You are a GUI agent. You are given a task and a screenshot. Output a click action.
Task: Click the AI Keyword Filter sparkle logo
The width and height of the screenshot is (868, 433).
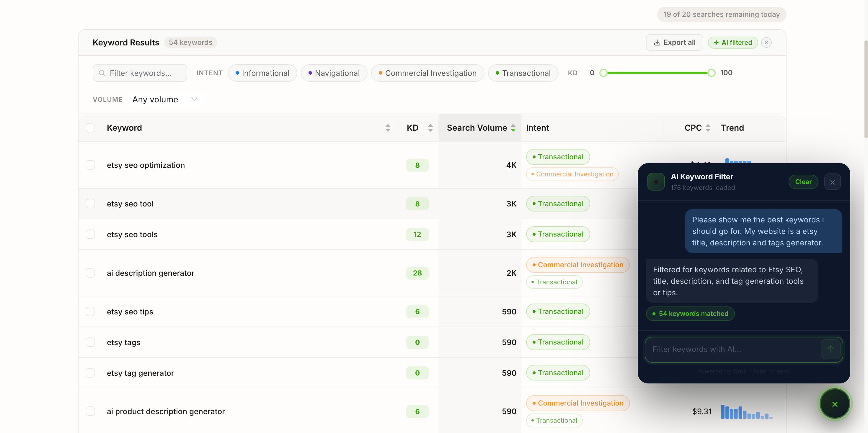656,182
